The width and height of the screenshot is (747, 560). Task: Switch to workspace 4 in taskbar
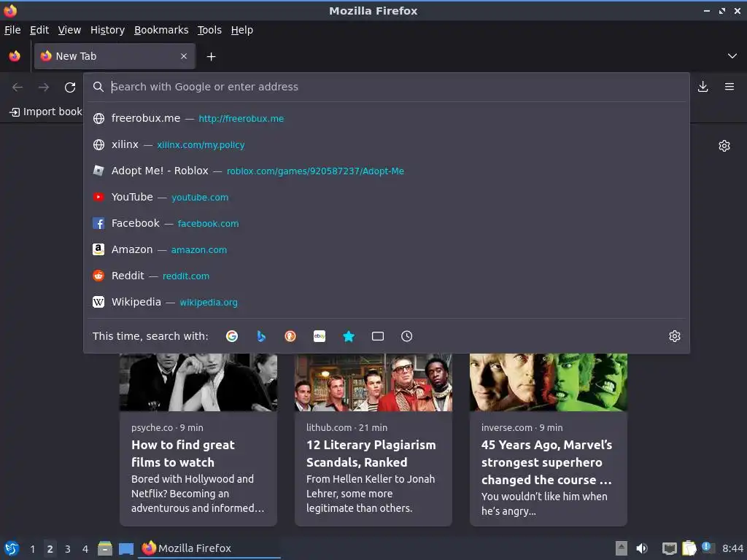pyautogui.click(x=85, y=549)
